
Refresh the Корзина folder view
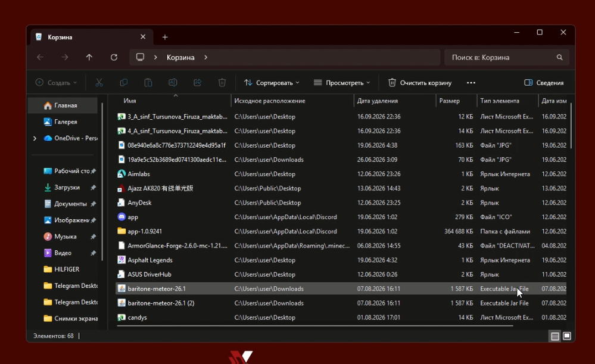[114, 57]
